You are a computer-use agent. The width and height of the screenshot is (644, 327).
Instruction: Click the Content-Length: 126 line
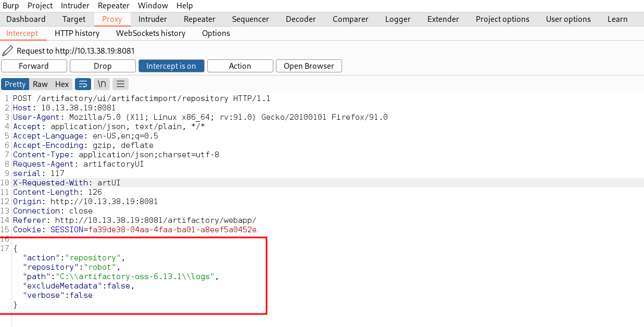pyautogui.click(x=57, y=192)
